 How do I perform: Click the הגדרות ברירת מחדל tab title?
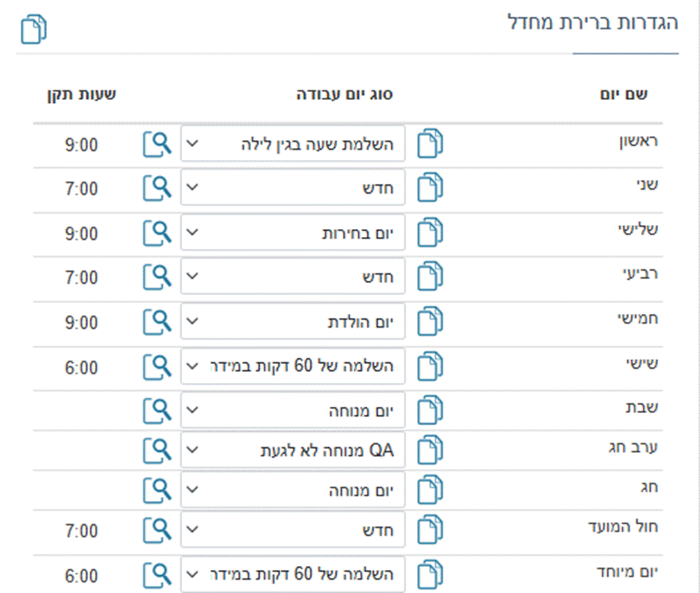coord(592,24)
